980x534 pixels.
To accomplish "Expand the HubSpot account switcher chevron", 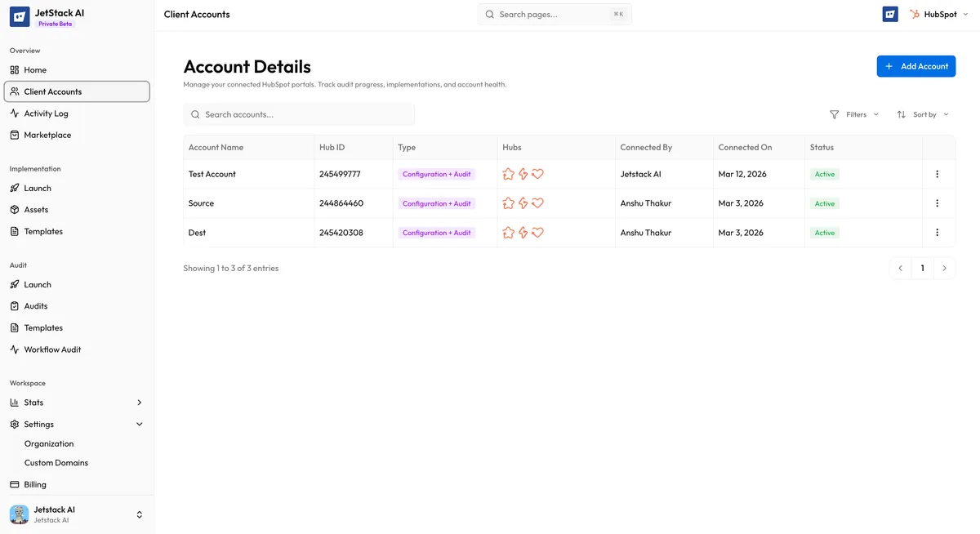I will point(965,14).
